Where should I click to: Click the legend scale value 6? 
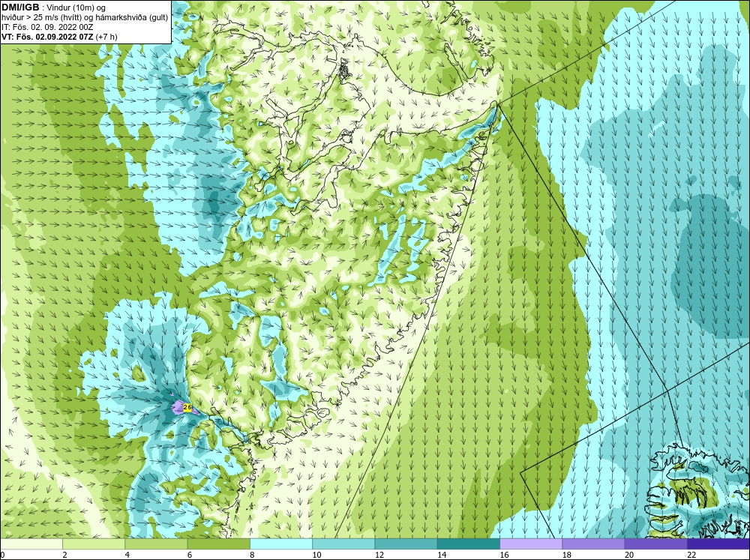(190, 555)
